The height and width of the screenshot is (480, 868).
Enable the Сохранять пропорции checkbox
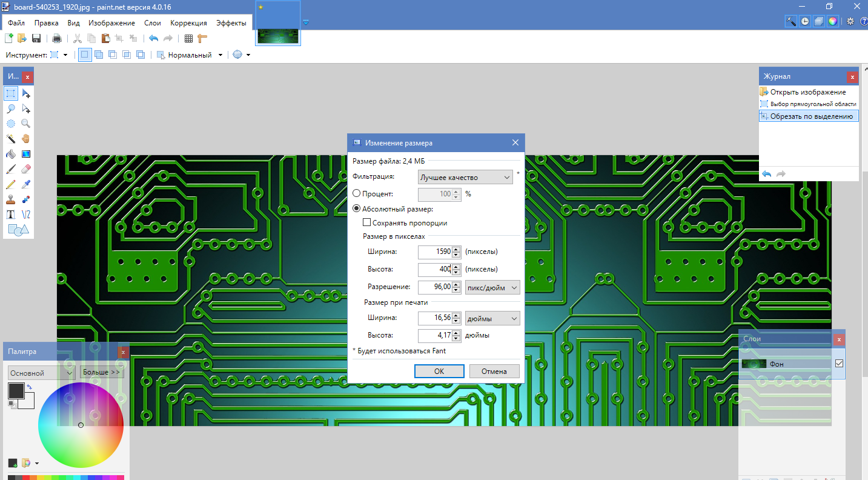366,223
